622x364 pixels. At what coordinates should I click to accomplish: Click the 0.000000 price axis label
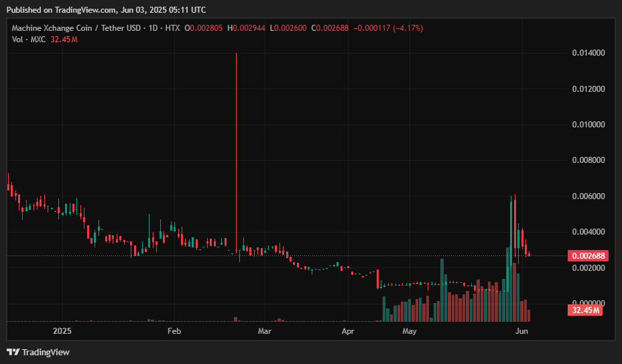587,304
